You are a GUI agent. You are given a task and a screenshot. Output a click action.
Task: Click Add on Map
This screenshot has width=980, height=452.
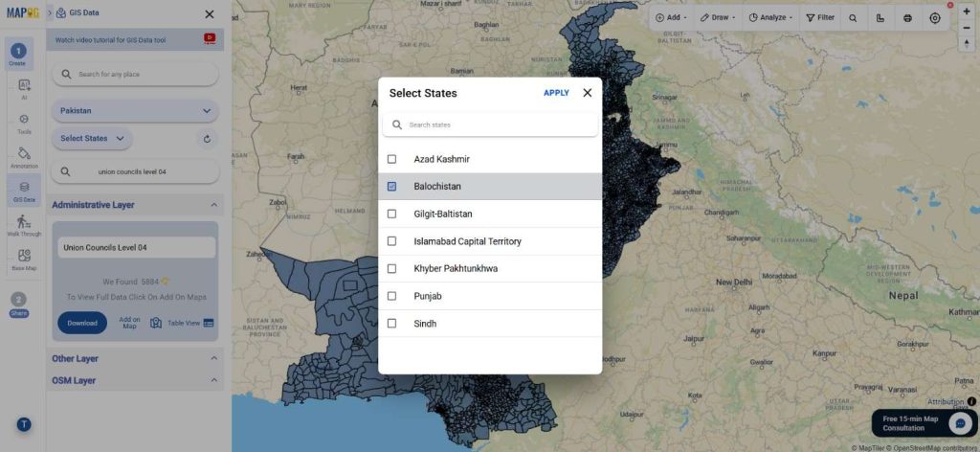point(129,323)
